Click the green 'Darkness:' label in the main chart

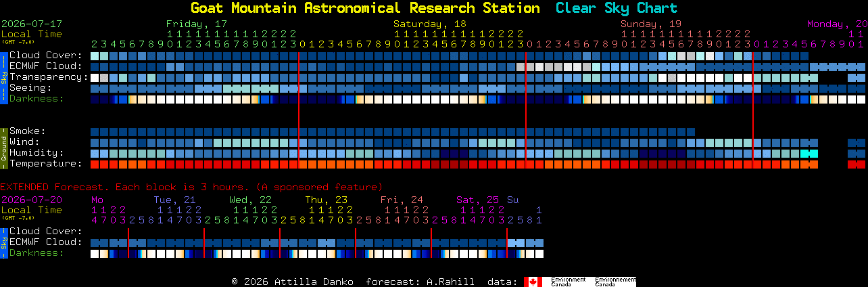(x=37, y=99)
